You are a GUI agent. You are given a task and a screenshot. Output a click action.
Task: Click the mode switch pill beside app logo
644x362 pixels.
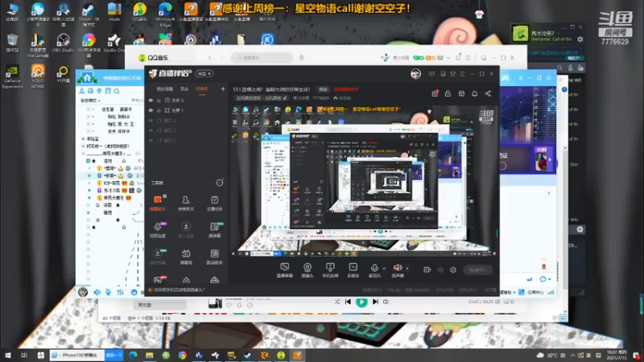(x=204, y=74)
